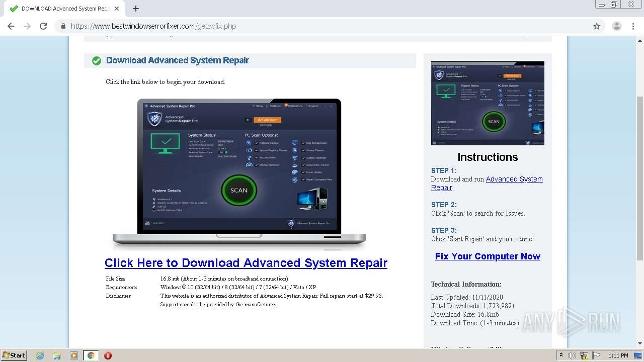Click the 'STEP 2:' label
Screen dimensions: 644x362
444,205
